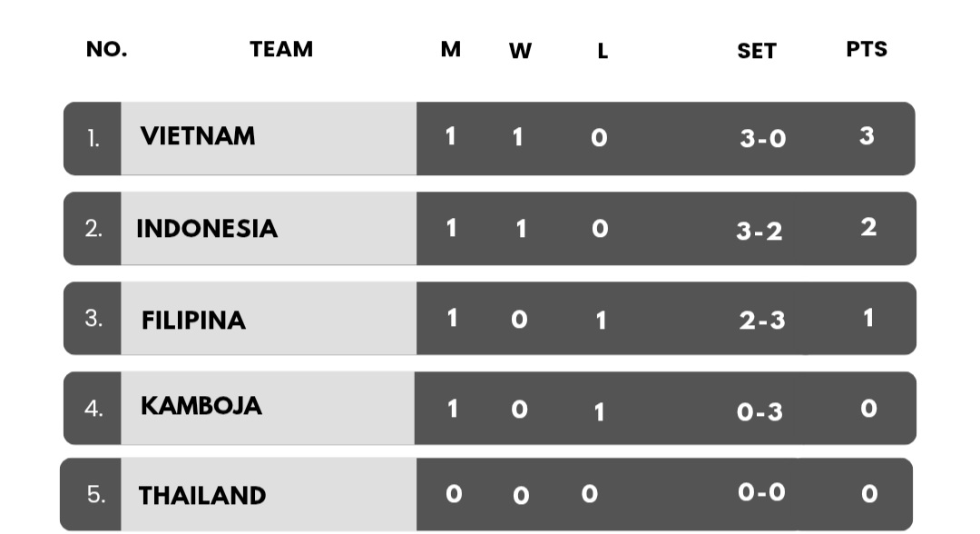Screen dimensions: 980x534
Task: Click the SET column header
Action: (757, 51)
